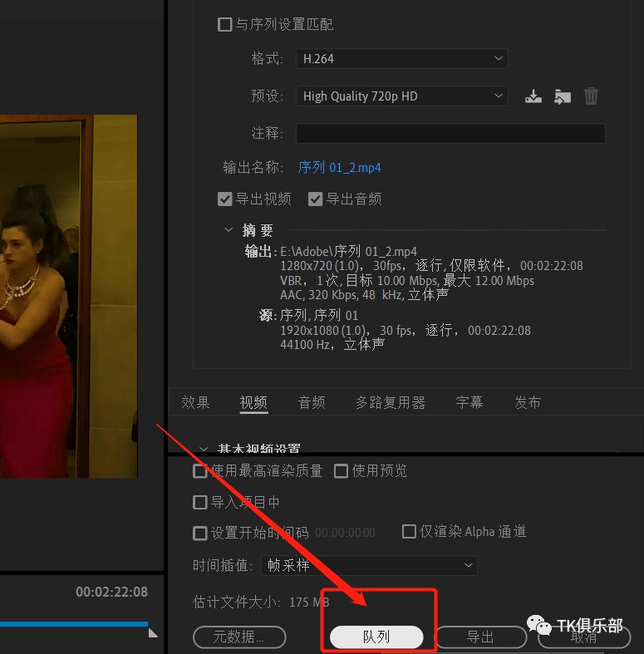Open the 格式 H.264 dropdown
Viewport: 644px width, 654px height.
(x=401, y=59)
